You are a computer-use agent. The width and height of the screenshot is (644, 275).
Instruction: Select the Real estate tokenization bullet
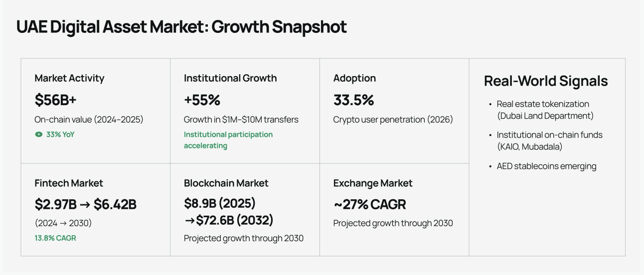coord(543,110)
